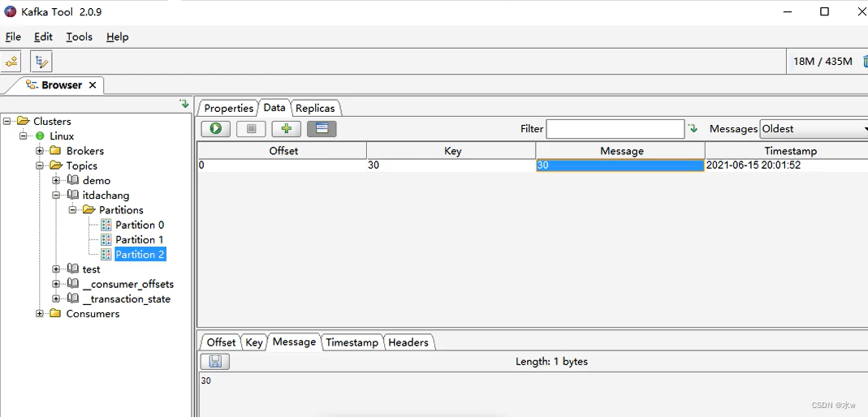Switch to the Replicas tab
The image size is (868, 417).
[x=315, y=109]
